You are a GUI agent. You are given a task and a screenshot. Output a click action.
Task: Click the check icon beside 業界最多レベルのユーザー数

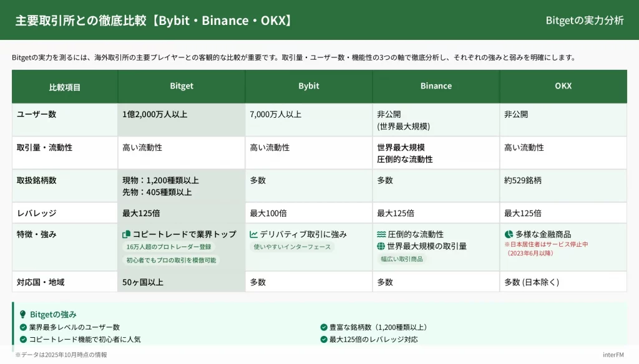click(x=24, y=327)
